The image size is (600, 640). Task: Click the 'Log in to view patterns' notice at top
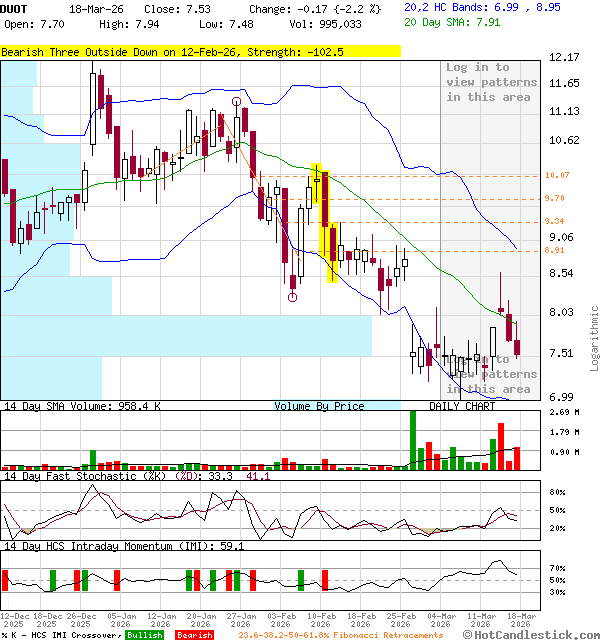(x=491, y=82)
